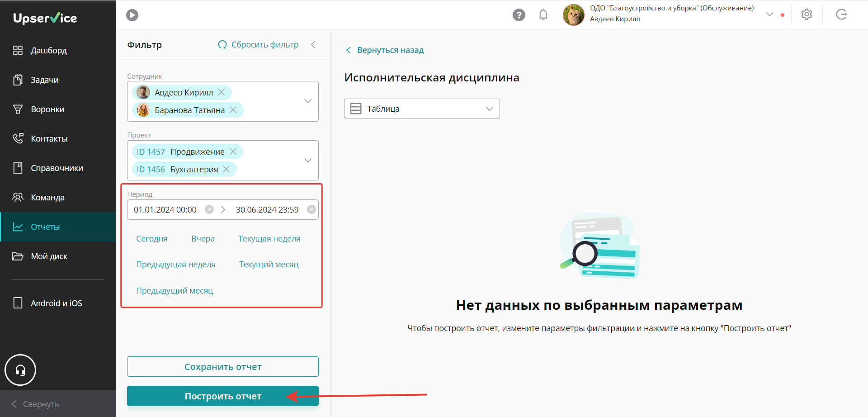Image resolution: width=868 pixels, height=417 pixels.
Task: Open Мой диск folder icon
Action: (x=18, y=256)
